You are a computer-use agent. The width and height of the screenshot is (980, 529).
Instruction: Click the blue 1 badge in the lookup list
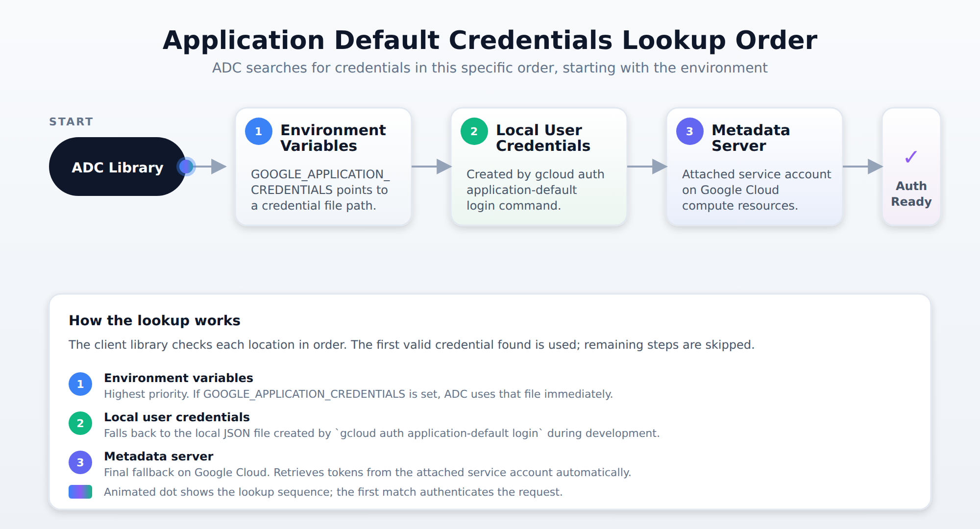[x=80, y=384]
